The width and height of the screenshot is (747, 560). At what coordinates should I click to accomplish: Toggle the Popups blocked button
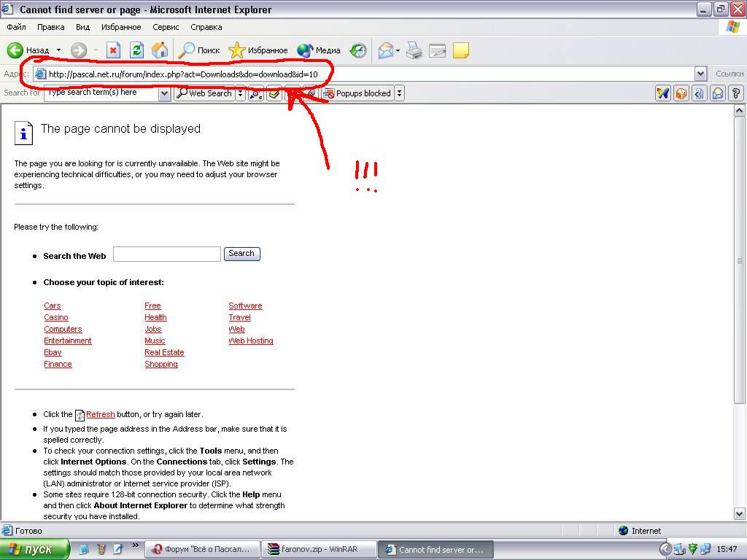357,93
